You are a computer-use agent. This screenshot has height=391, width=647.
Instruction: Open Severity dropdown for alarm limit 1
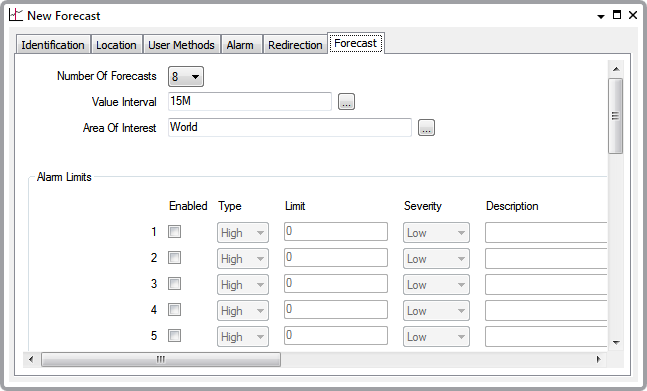[x=436, y=233]
